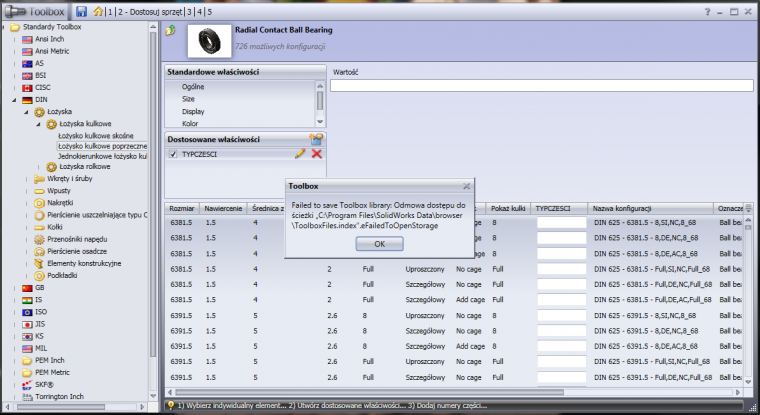This screenshot has width=760, height=415.
Task: Go to the Home icon in toolbar
Action: pos(98,11)
